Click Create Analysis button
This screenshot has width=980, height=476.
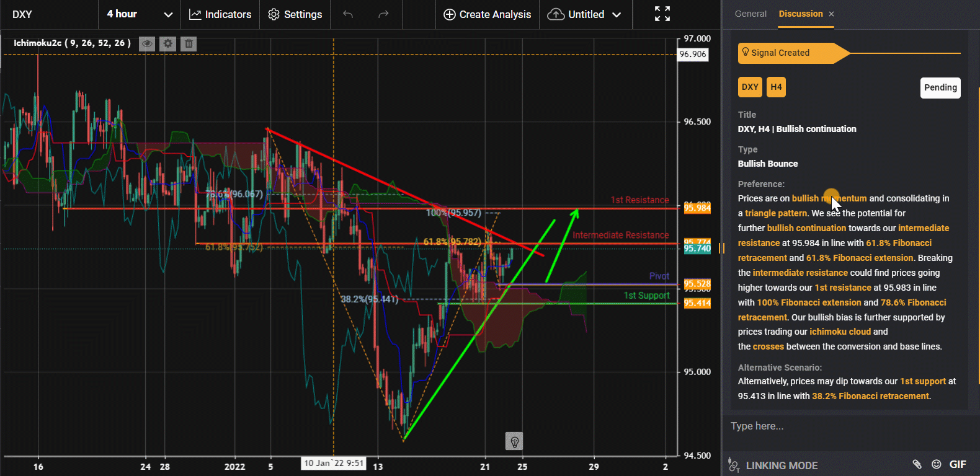[x=488, y=14]
